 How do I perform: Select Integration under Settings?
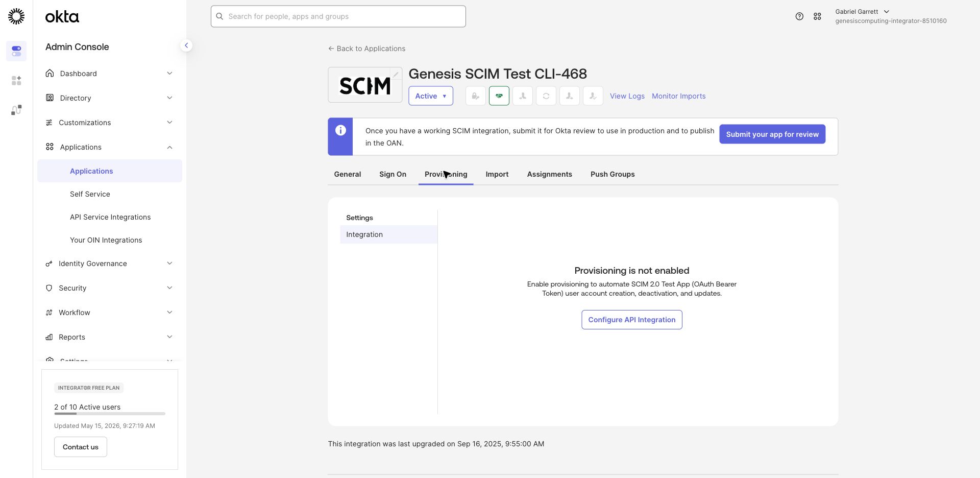[388, 234]
